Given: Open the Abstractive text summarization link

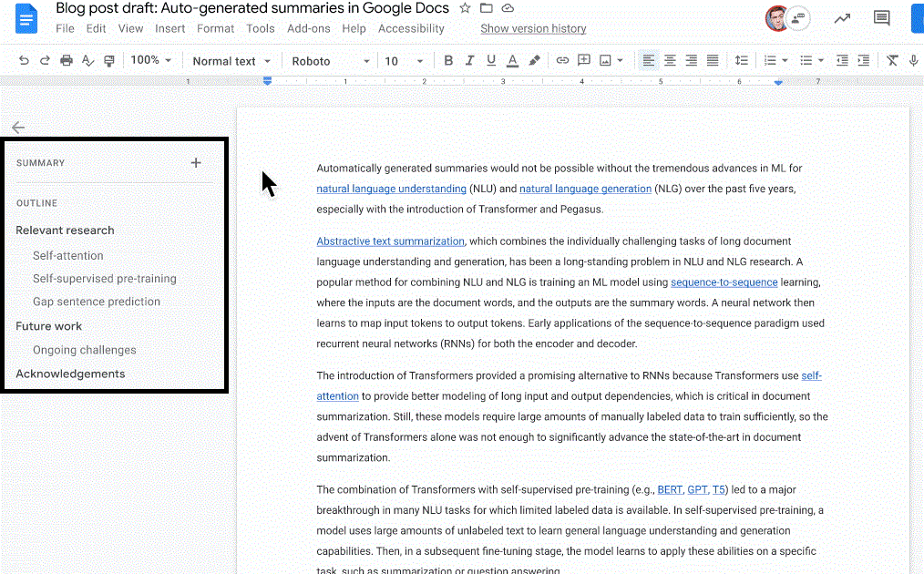Looking at the screenshot, I should (390, 241).
